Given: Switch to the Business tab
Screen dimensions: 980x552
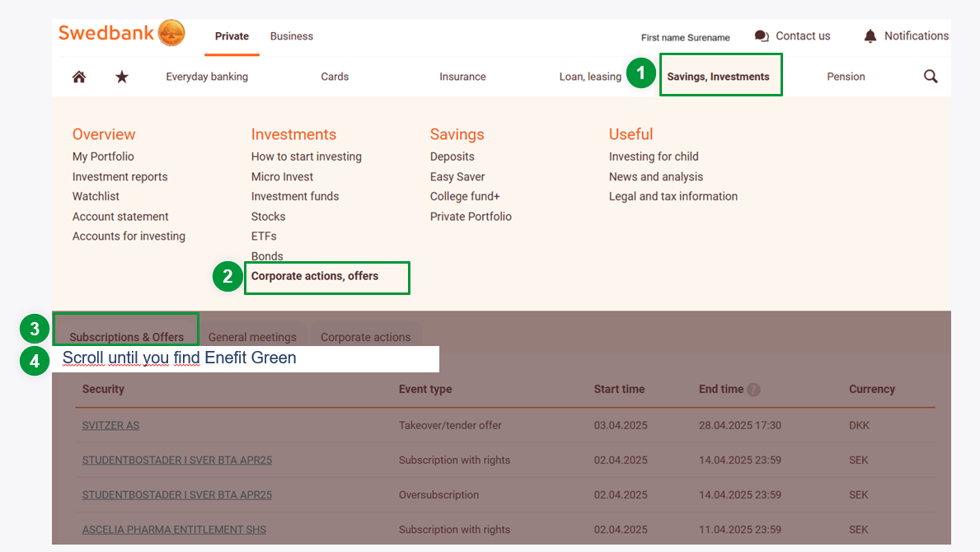Looking at the screenshot, I should (x=291, y=36).
